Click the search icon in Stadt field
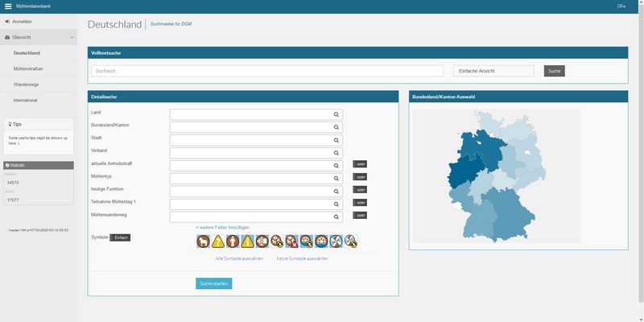 click(337, 139)
